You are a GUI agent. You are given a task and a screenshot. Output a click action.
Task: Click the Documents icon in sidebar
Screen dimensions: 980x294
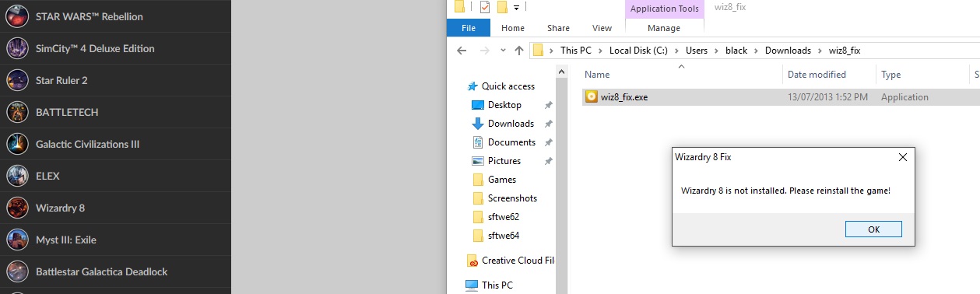tap(478, 142)
